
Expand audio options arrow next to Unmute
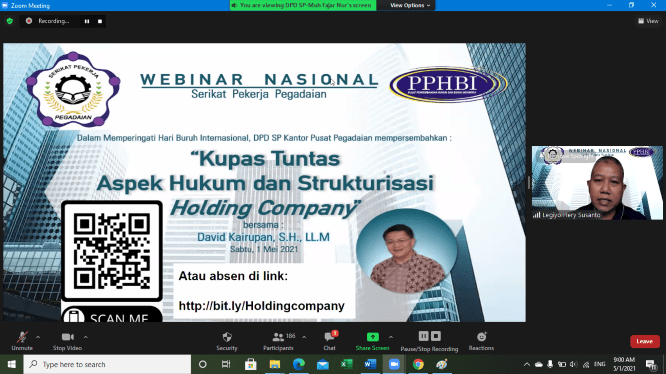click(38, 337)
